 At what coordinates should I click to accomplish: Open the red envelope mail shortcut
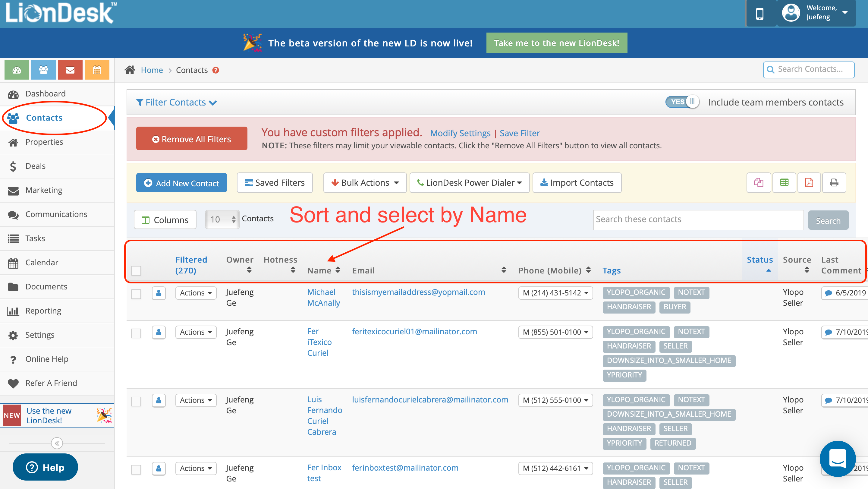point(70,70)
